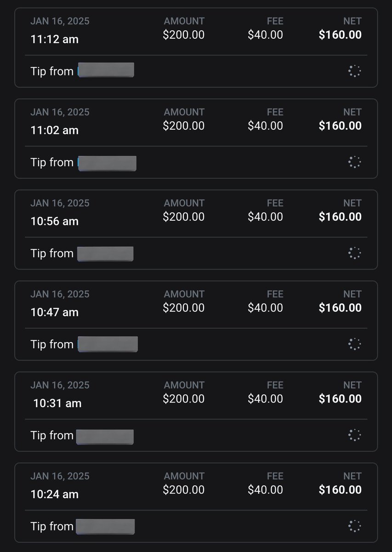The height and width of the screenshot is (552, 392).
Task: Click the $200.00 amount on the 10:56 am tip
Action: 184,217
